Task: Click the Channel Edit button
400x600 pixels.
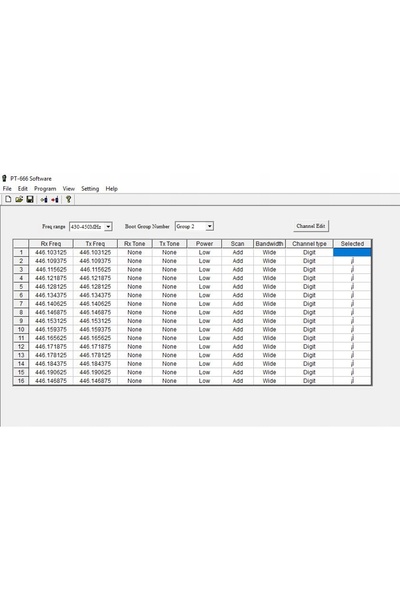Action: pyautogui.click(x=311, y=226)
